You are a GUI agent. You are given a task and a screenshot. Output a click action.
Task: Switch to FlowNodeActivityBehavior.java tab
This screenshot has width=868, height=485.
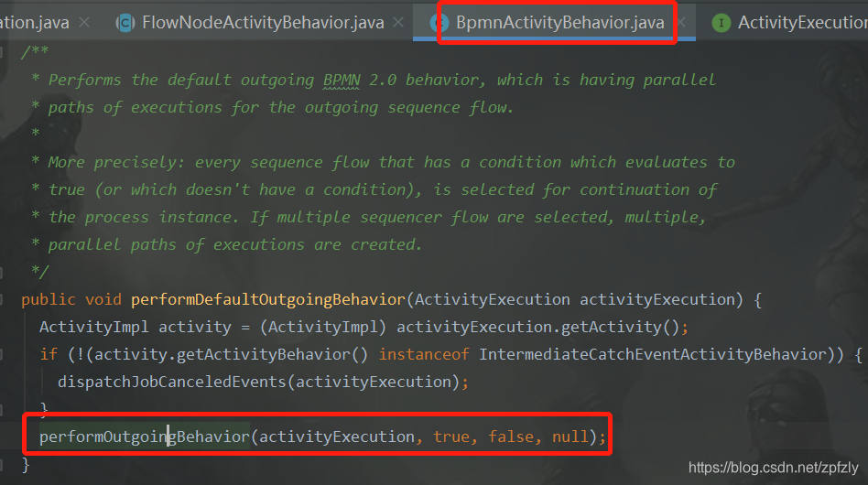(263, 23)
